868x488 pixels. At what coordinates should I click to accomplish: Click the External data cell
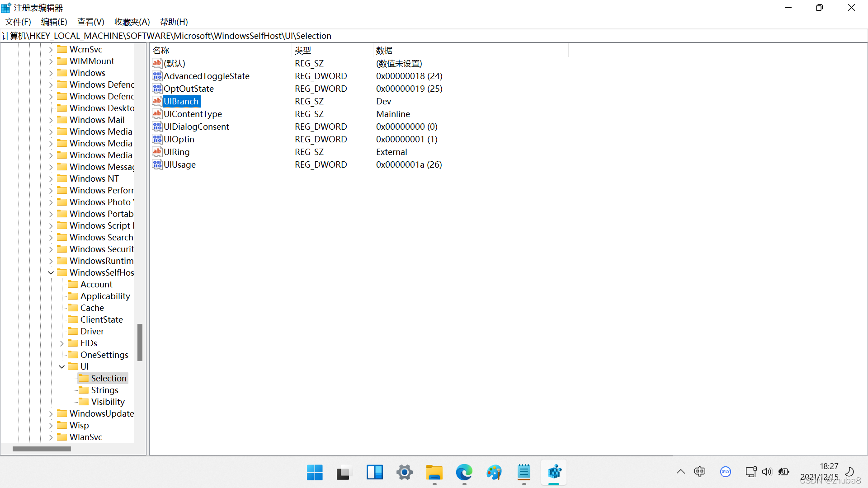[392, 152]
